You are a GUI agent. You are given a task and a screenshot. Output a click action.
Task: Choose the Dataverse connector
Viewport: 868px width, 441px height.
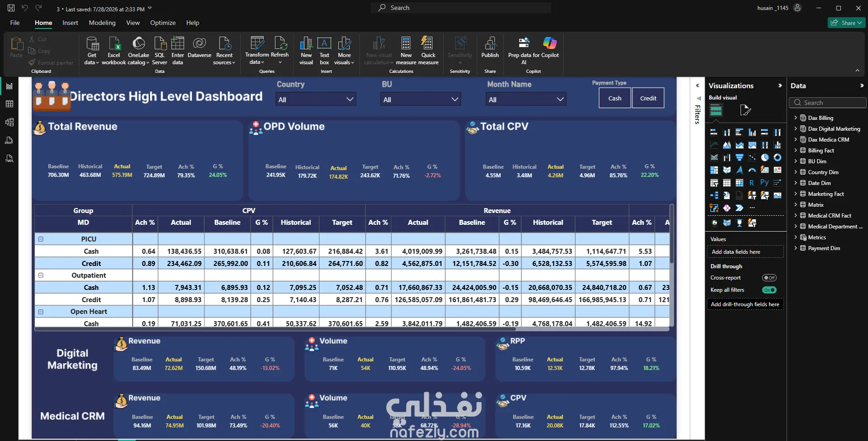click(x=199, y=47)
